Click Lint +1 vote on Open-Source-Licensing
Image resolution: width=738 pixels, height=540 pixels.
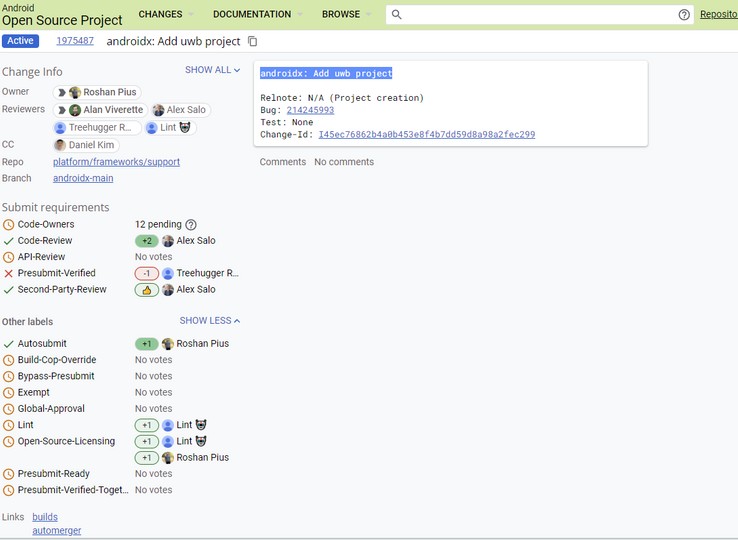point(147,442)
